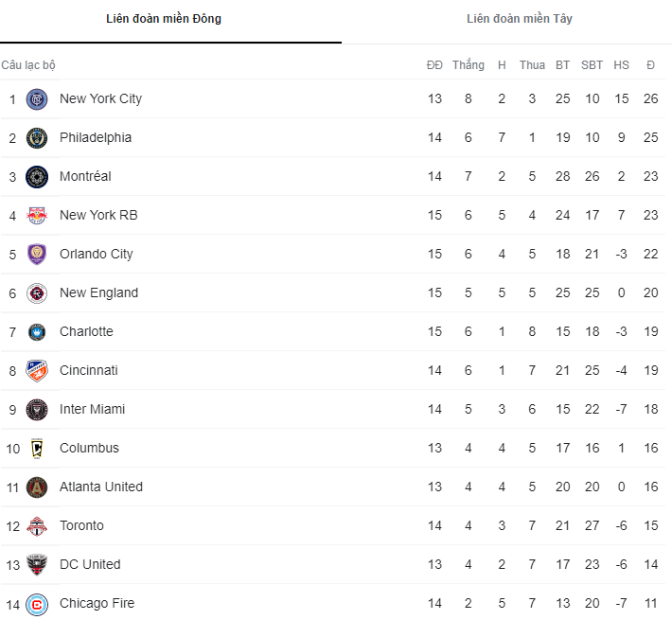Click the Câu lạc bộ column header
This screenshot has width=672, height=620.
click(28, 65)
